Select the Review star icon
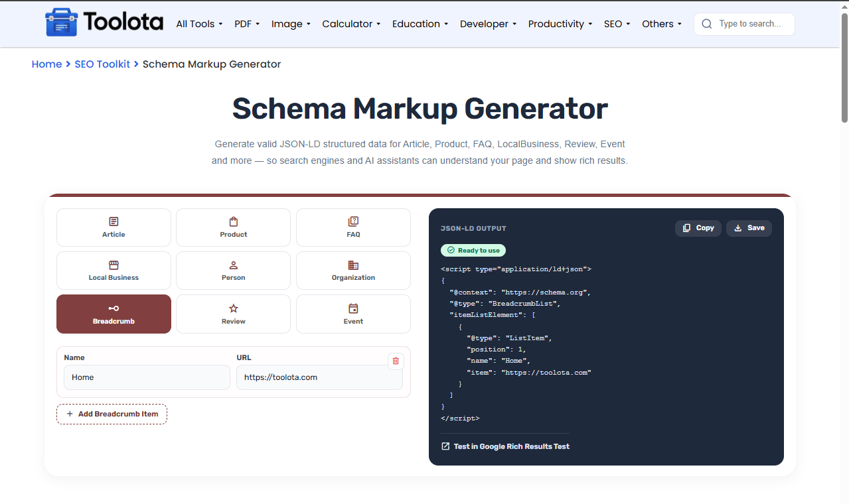Viewport: 849px width, 504px height. [x=234, y=308]
